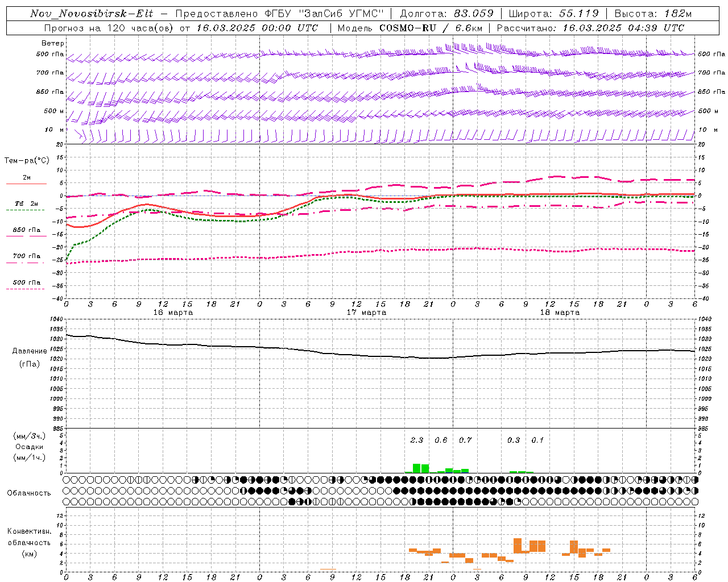Click the (мм/3ч.) precipitation unit label

[x=30, y=436]
